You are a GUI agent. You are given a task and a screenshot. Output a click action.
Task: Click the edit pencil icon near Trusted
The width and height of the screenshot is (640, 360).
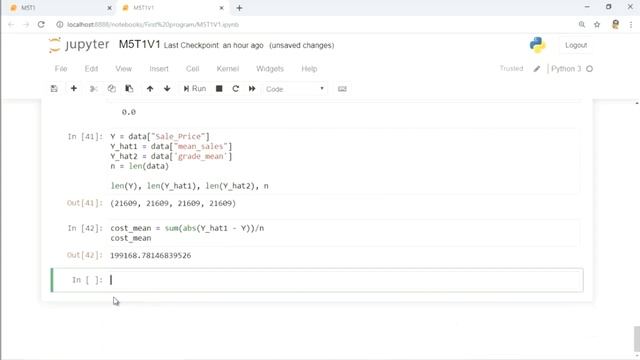coord(537,69)
